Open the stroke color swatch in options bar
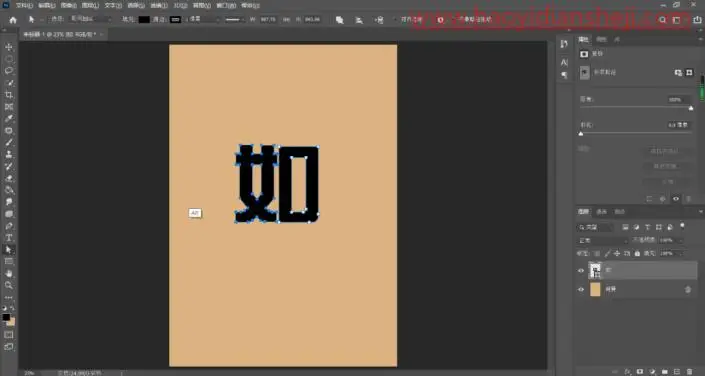The width and height of the screenshot is (705, 376). 175,20
